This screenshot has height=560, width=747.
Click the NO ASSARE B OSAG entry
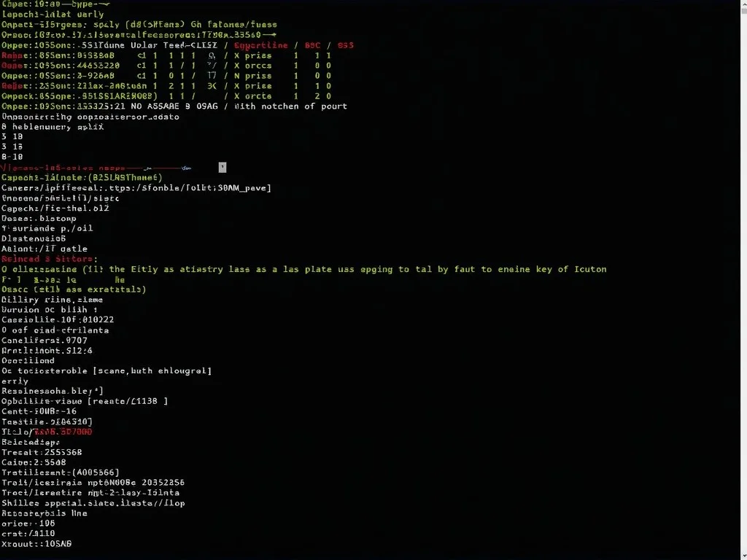175,106
